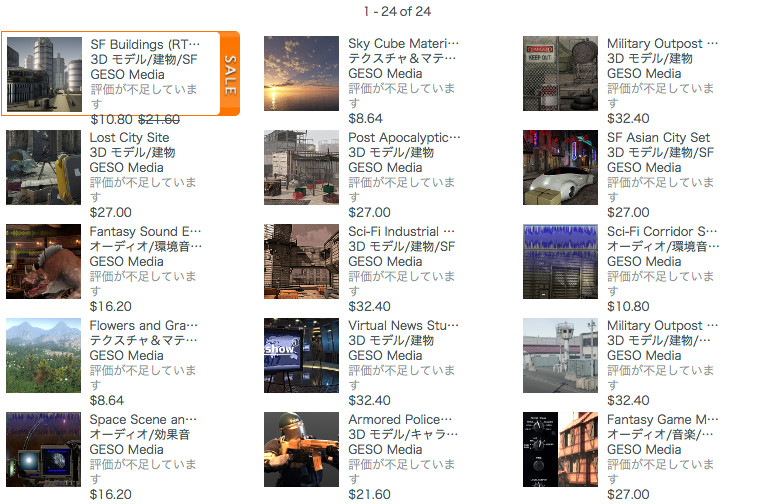Click the $32.40 price of Sci-Fi Industrial
The height and width of the screenshot is (504, 763).
tap(369, 306)
